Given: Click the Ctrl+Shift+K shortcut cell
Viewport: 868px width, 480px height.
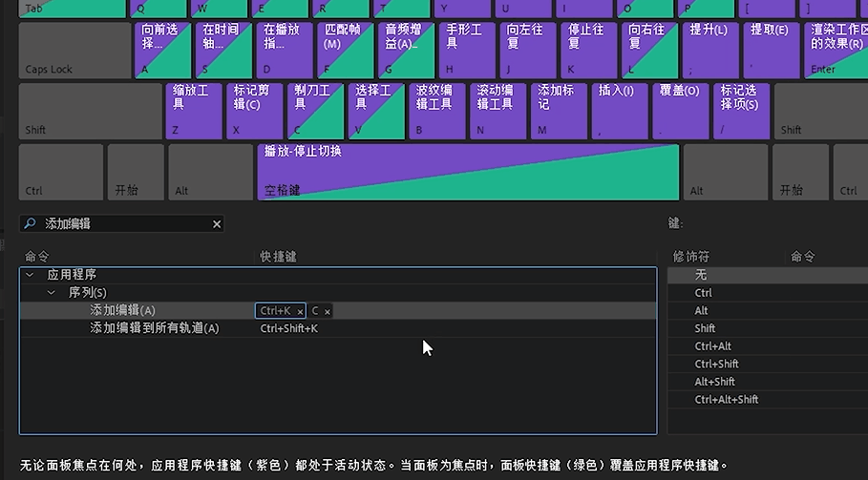Looking at the screenshot, I should [289, 328].
